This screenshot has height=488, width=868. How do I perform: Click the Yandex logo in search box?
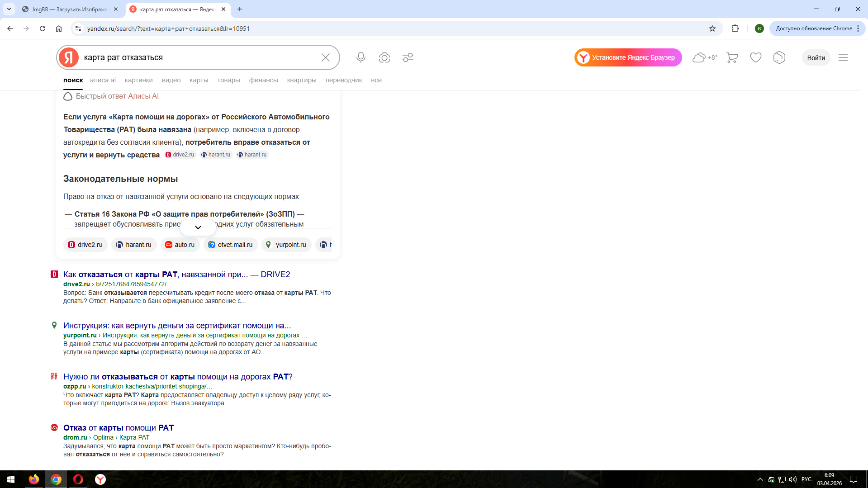click(69, 57)
